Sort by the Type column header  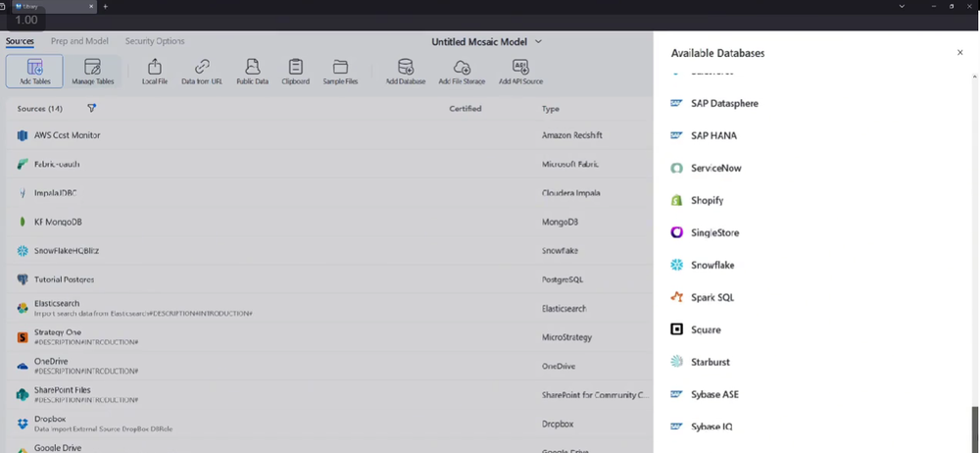point(550,109)
